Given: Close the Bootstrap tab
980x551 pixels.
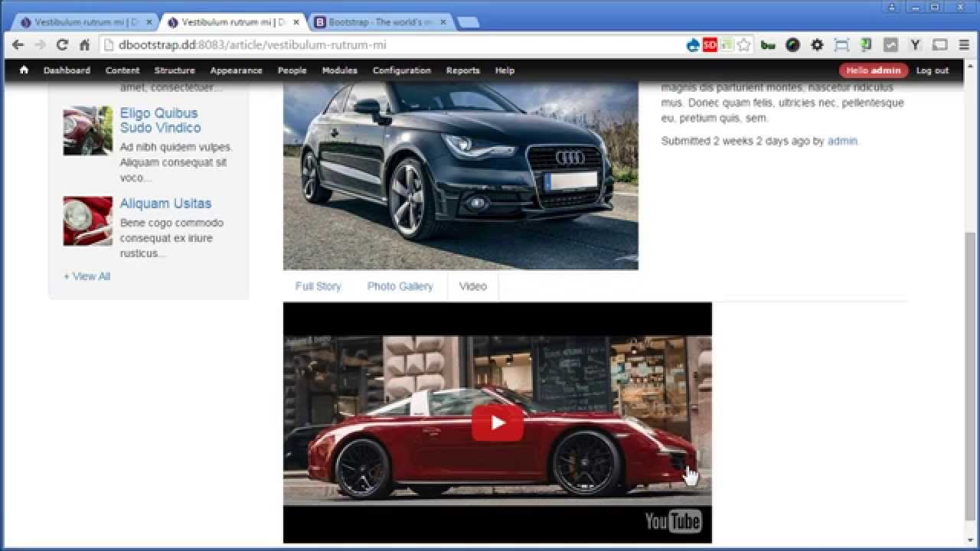Looking at the screenshot, I should click(443, 22).
